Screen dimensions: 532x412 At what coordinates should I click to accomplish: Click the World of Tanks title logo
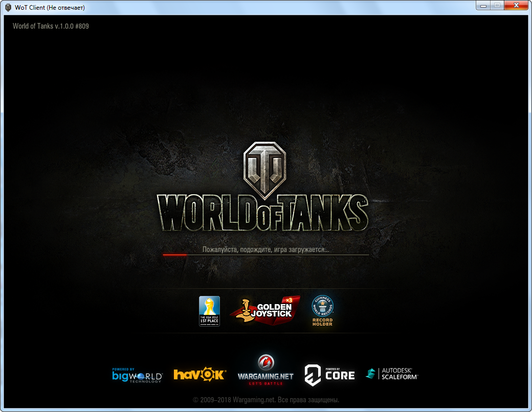pyautogui.click(x=262, y=213)
